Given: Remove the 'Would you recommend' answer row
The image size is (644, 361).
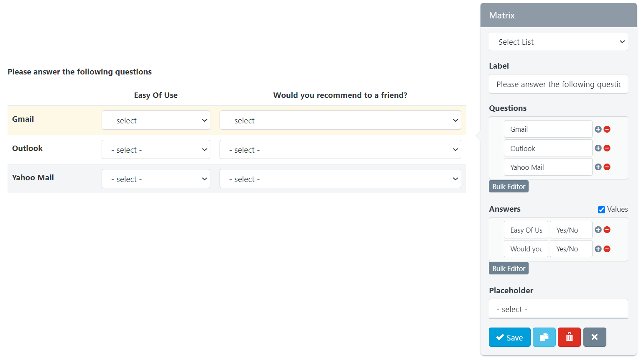Looking at the screenshot, I should [x=607, y=249].
